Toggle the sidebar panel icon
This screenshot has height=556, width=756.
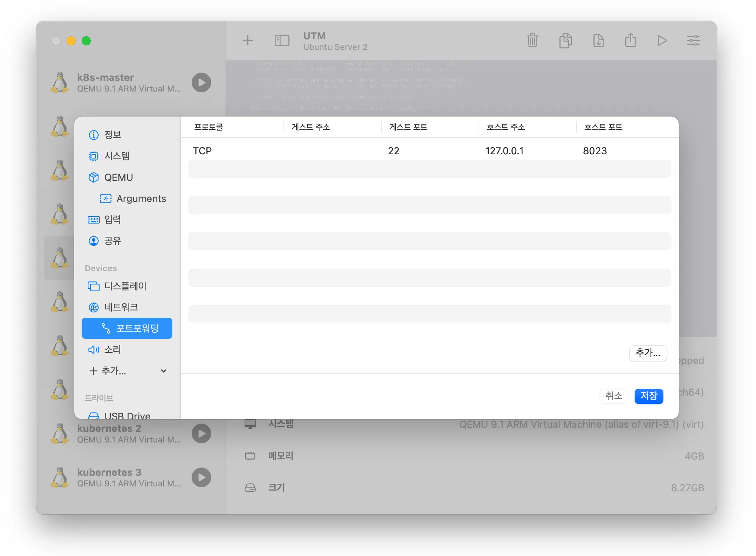282,40
